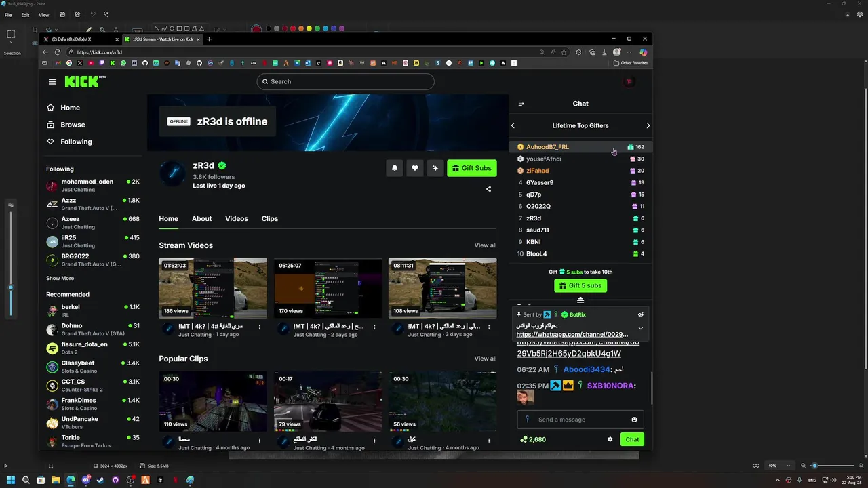Click the Kick search field
The image size is (868, 488).
[x=345, y=81]
